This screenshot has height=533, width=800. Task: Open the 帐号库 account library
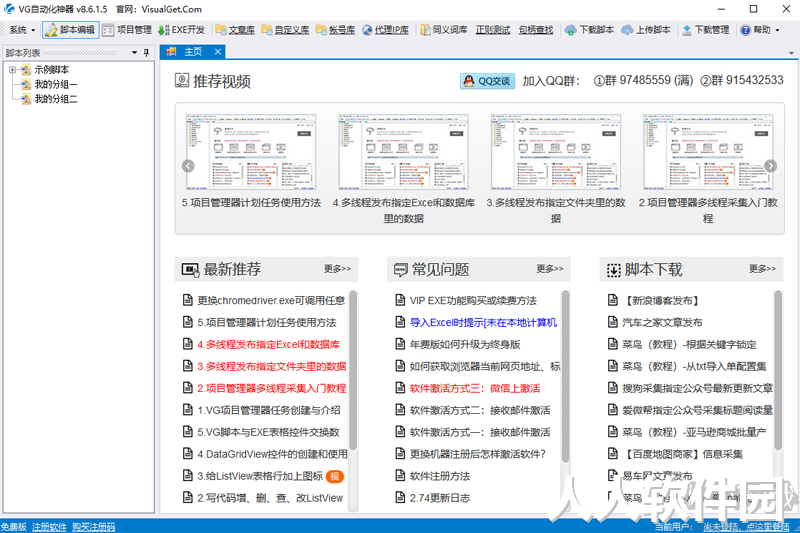pyautogui.click(x=335, y=30)
